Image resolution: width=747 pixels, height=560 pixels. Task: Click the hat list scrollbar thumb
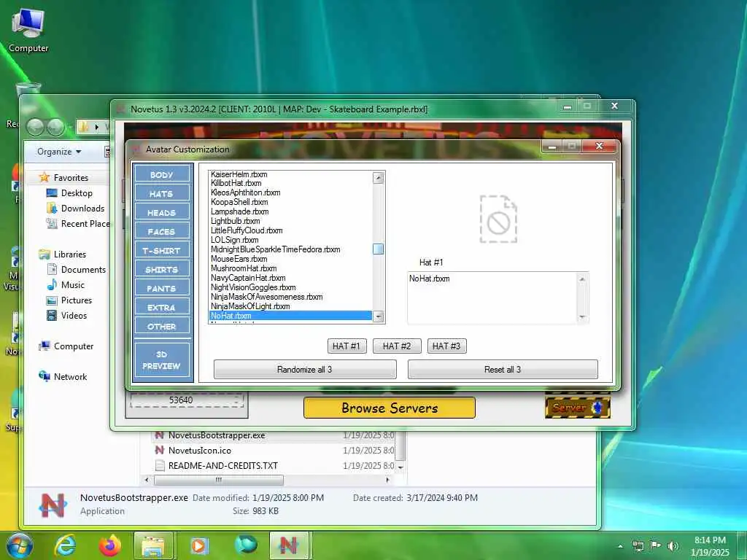(x=379, y=249)
